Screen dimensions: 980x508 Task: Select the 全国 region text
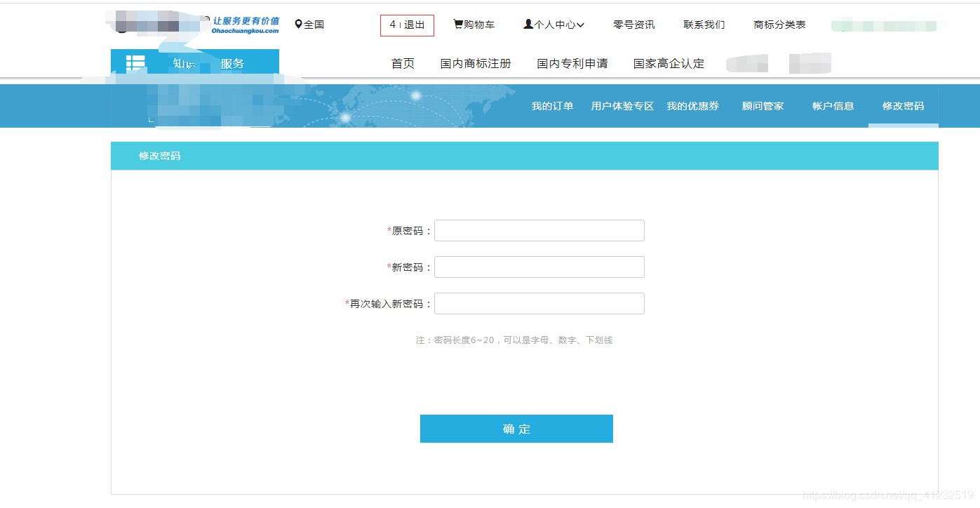pyautogui.click(x=314, y=25)
